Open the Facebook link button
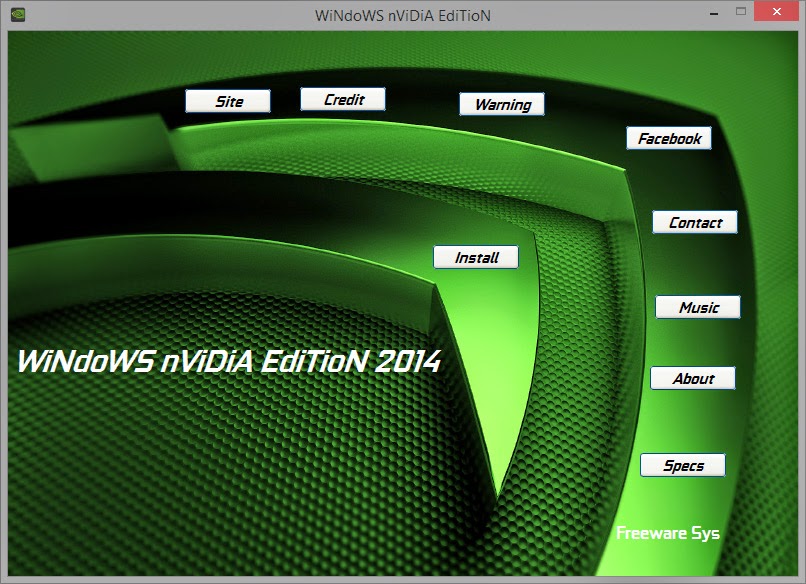Screen dimensions: 806x584 pyautogui.click(x=669, y=138)
